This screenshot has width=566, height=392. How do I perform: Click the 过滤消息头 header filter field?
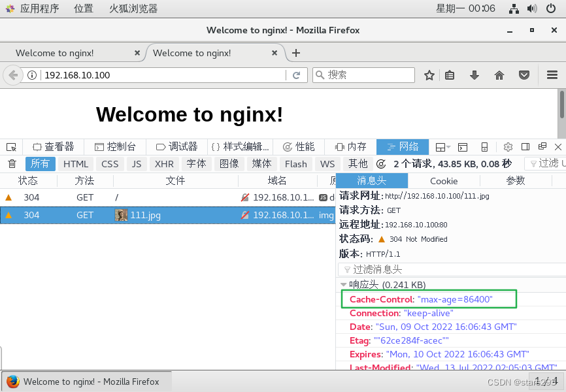coord(452,269)
